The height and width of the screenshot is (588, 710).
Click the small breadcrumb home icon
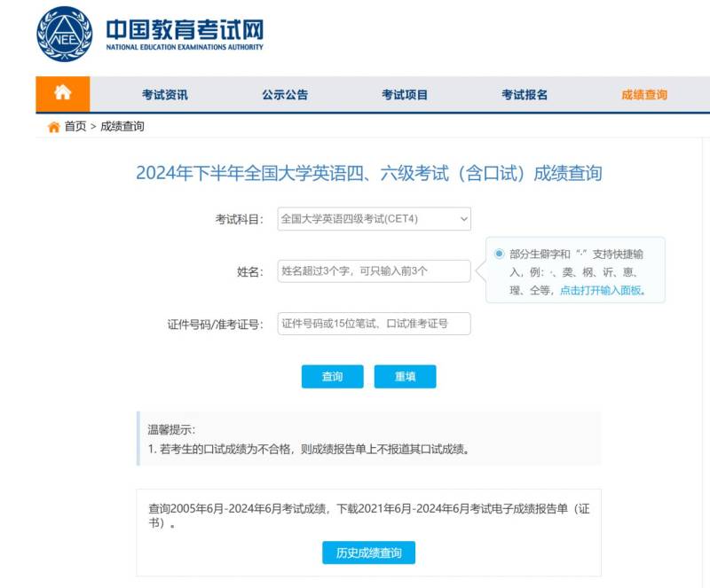[54, 127]
